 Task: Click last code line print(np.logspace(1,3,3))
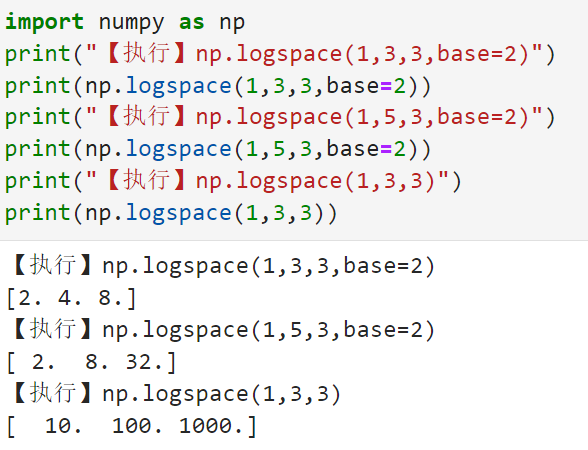(x=171, y=213)
